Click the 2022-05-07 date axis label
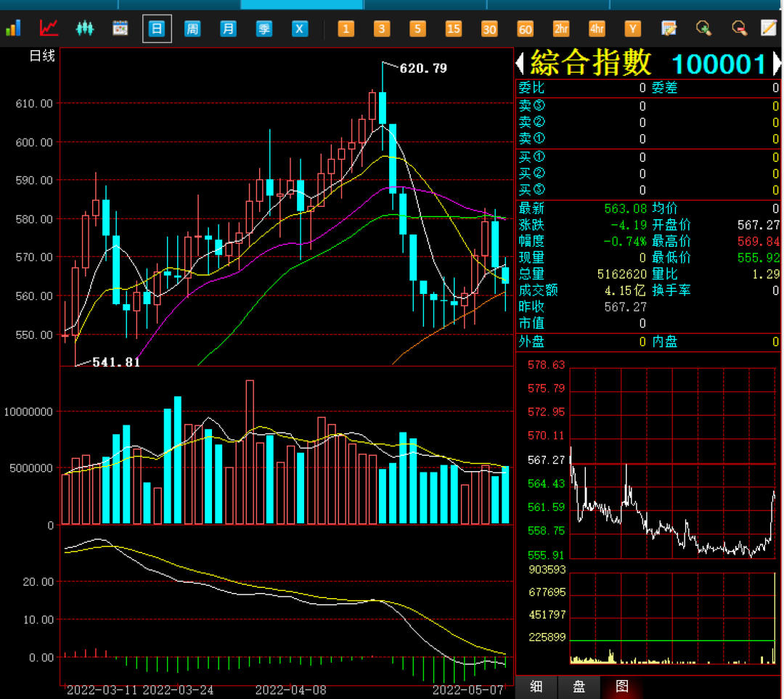 468,690
